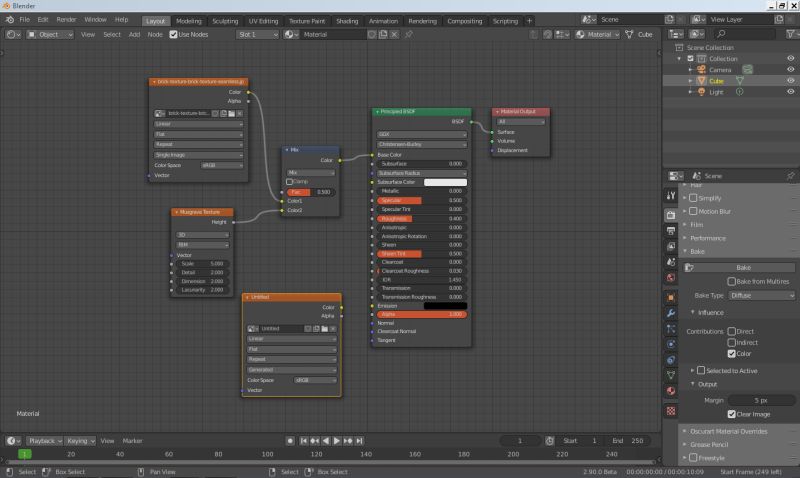Toggle the Use Nodes checkbox
The image size is (800, 478).
pyautogui.click(x=173, y=35)
